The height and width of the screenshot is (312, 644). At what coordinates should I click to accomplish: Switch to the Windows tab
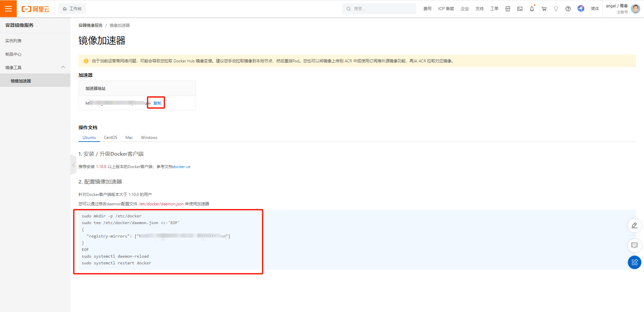click(149, 138)
